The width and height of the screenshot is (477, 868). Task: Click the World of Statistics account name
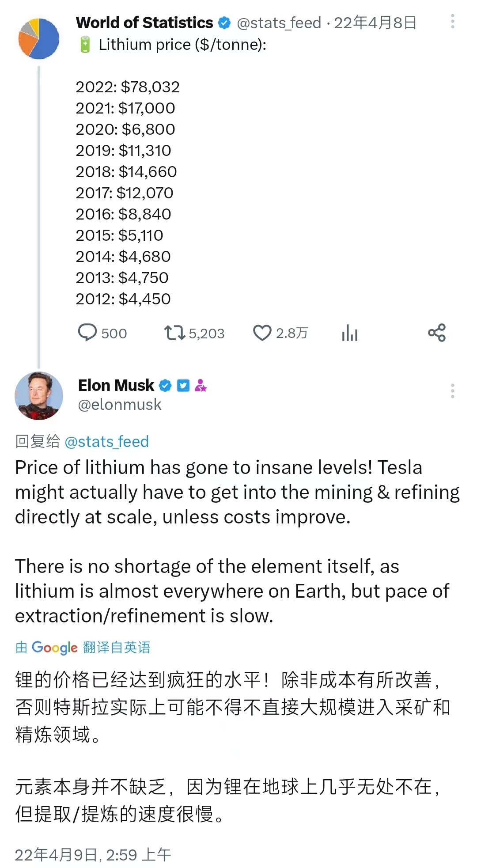144,23
